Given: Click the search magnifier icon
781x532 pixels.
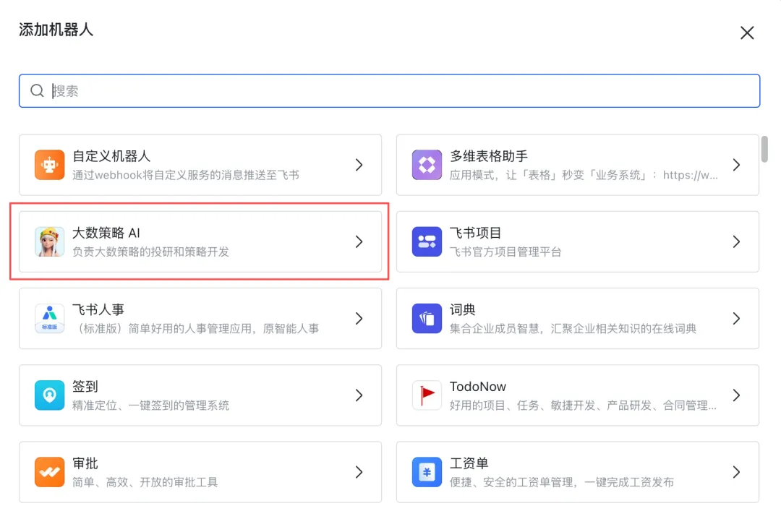Looking at the screenshot, I should tap(38, 90).
